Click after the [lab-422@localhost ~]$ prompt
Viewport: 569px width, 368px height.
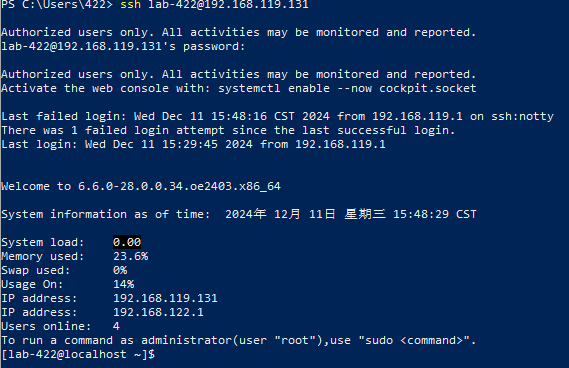(161, 354)
